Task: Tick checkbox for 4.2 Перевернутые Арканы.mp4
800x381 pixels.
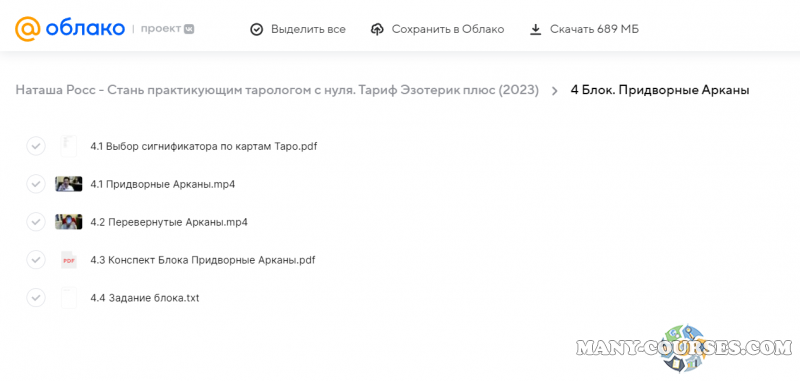Action: click(x=36, y=222)
